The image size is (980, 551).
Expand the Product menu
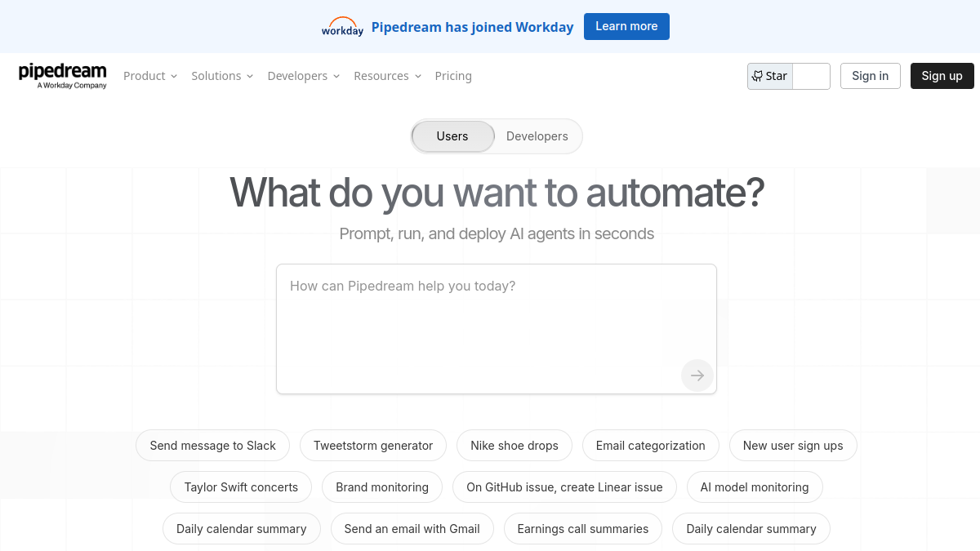coord(150,76)
